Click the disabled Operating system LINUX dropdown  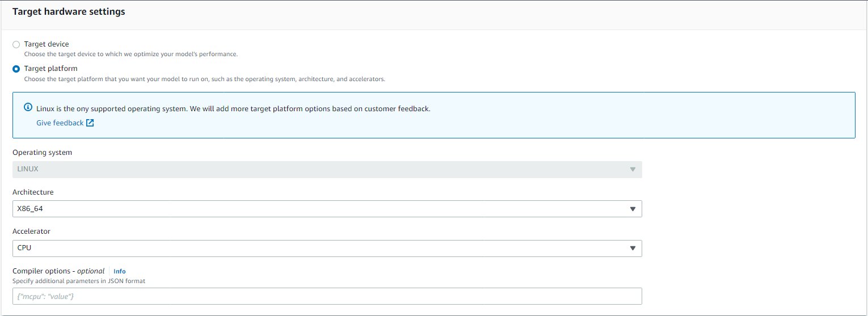327,169
